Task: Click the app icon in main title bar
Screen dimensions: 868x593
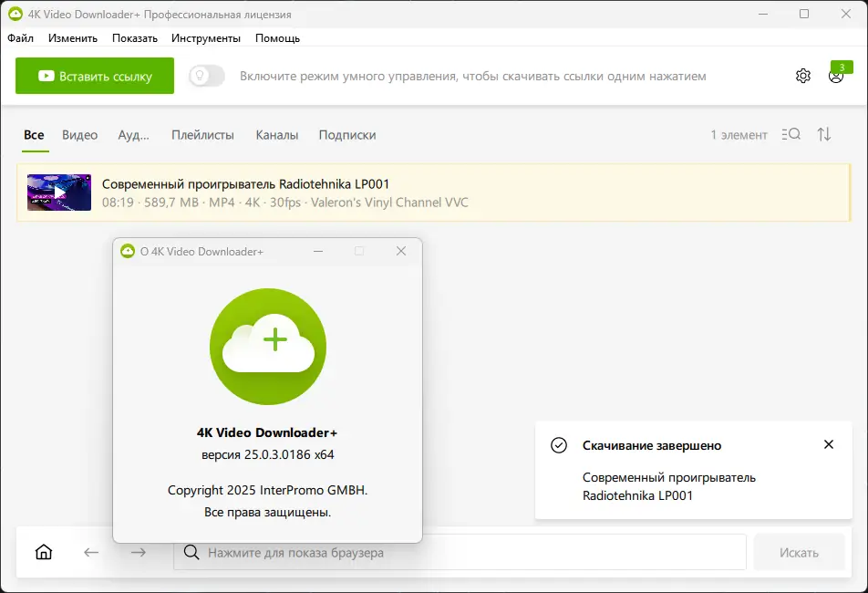Action: click(x=15, y=15)
